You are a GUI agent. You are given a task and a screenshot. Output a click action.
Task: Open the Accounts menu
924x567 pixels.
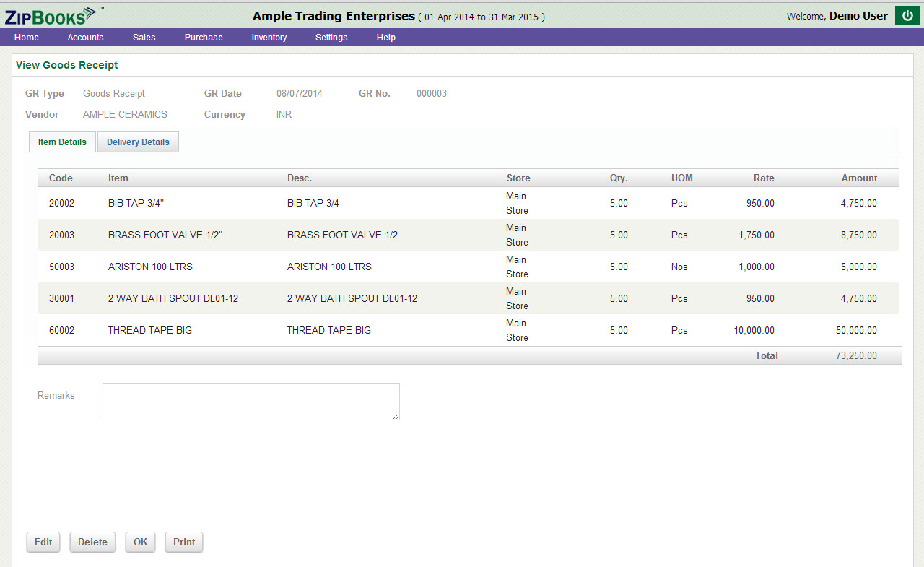[x=85, y=38]
